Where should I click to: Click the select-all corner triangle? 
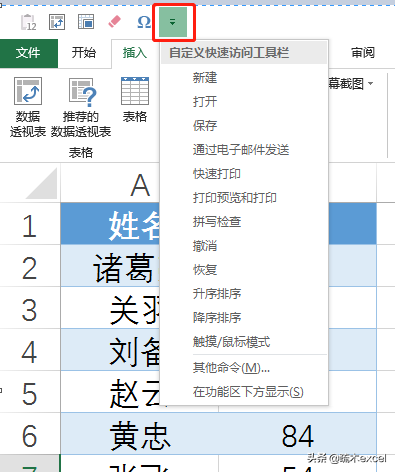[41, 183]
